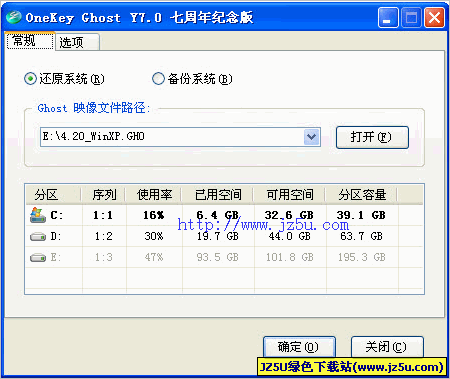Screen dimensions: 450x379
Task: Click the 101.8 GB free space cell
Action: click(289, 258)
